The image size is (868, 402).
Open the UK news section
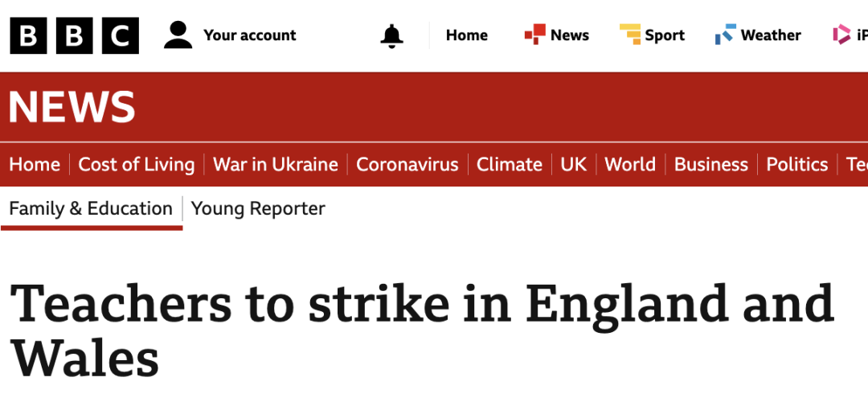(x=573, y=165)
